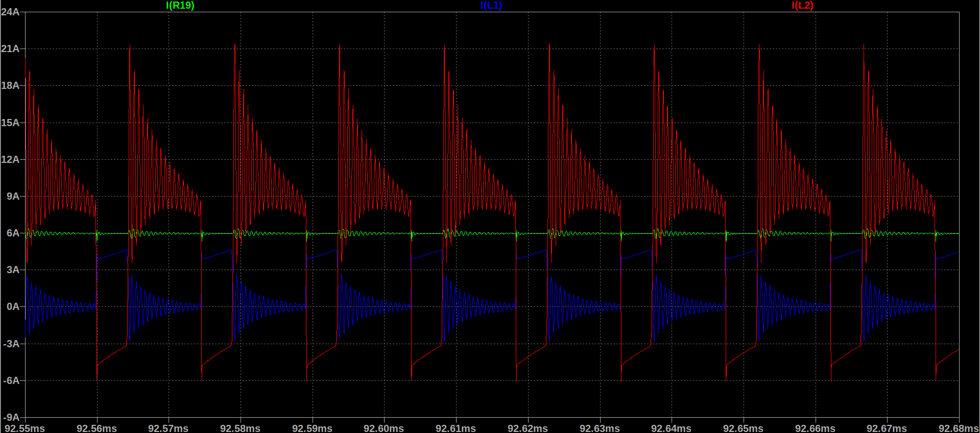Click the -9A label at axis bottom
The width and height of the screenshot is (980, 433).
pyautogui.click(x=11, y=417)
